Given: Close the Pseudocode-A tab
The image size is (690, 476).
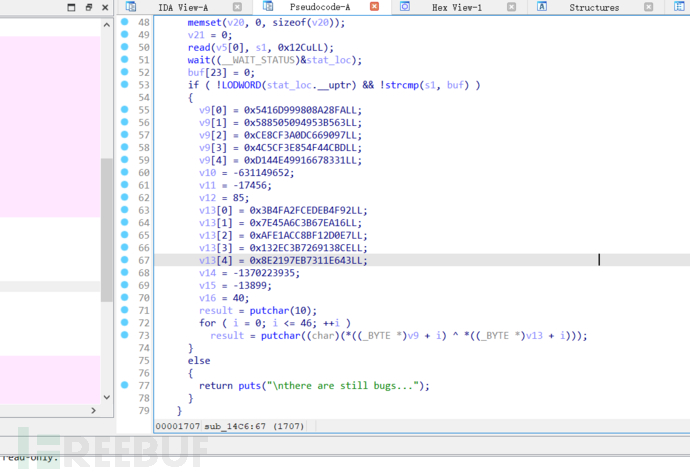Looking at the screenshot, I should click(x=374, y=7).
